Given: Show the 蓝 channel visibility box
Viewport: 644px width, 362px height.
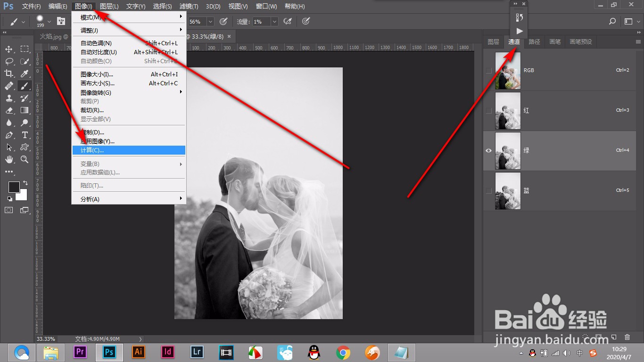Looking at the screenshot, I should tap(489, 191).
